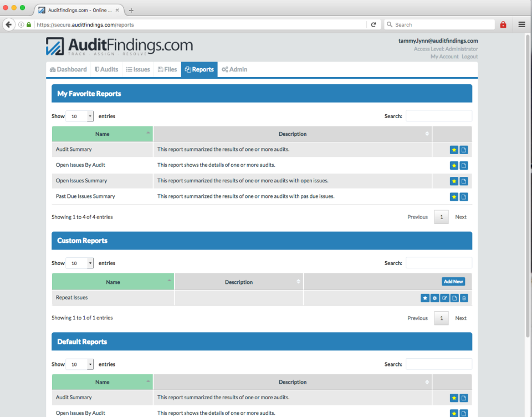Switch to the Audits tab

coord(106,69)
